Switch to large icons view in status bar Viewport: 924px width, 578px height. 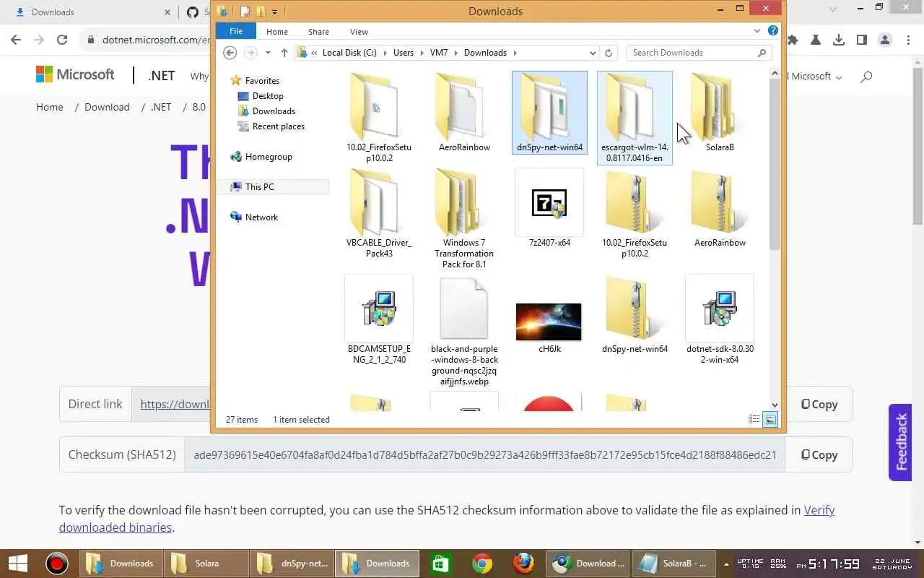tap(770, 419)
